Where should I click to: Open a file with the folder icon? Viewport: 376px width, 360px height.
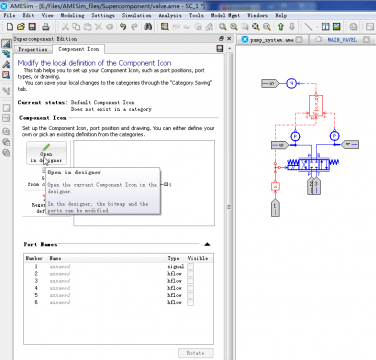(21, 27)
